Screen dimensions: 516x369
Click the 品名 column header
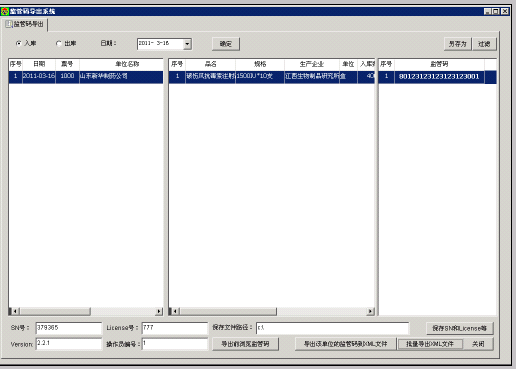click(210, 64)
